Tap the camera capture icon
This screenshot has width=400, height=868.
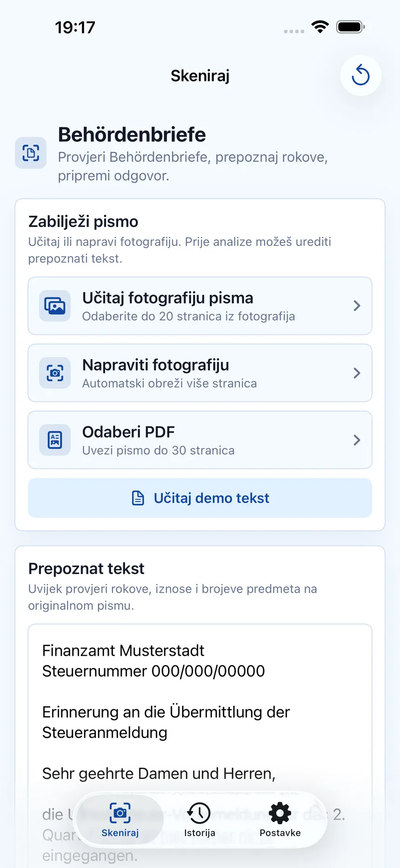point(55,373)
